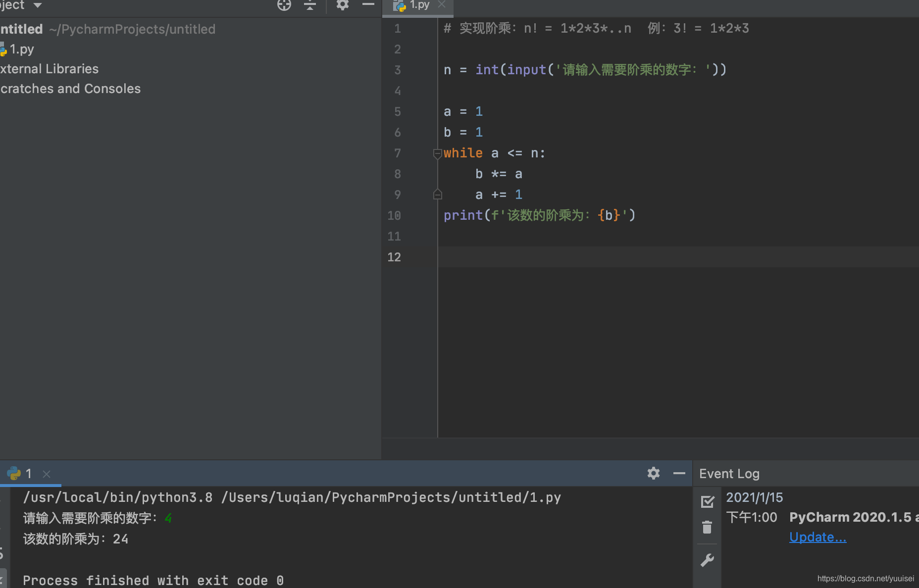Click the input prompt string on line 3

point(634,70)
